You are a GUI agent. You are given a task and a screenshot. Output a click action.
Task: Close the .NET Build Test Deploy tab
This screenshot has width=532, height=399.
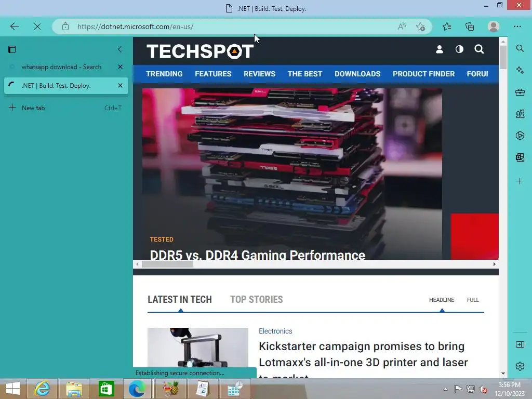click(x=120, y=86)
